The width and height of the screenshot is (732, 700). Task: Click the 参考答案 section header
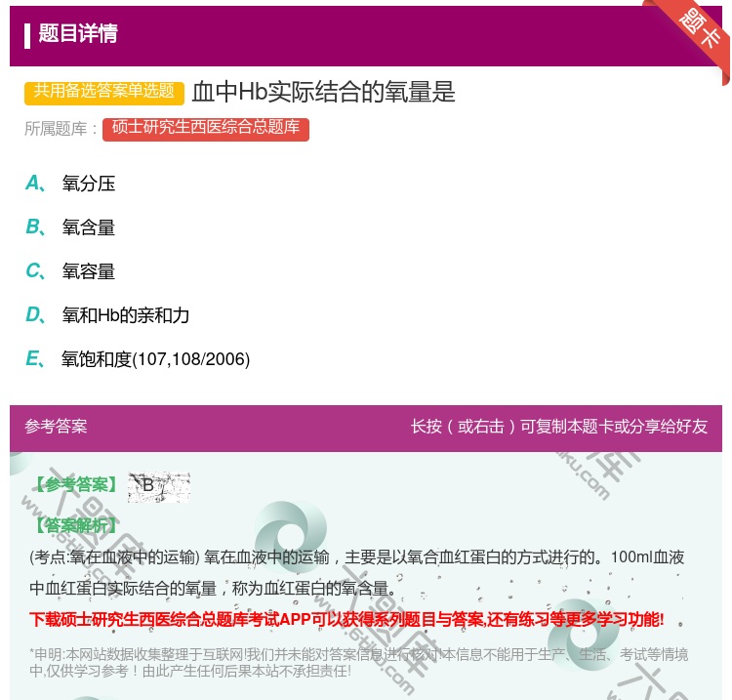pyautogui.click(x=56, y=426)
